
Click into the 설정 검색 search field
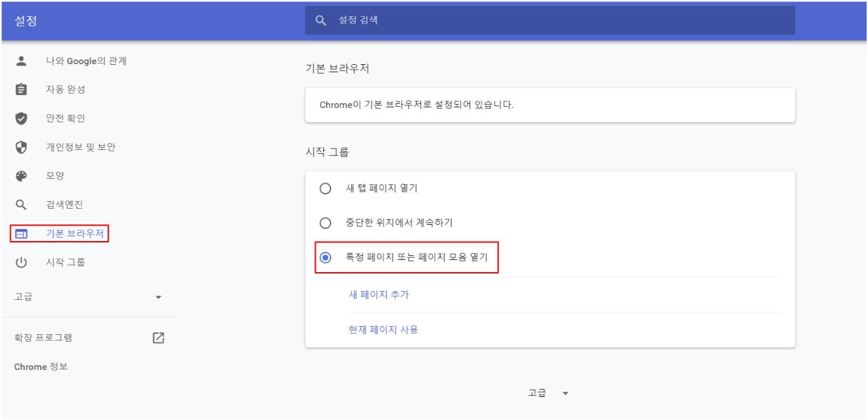click(x=550, y=20)
